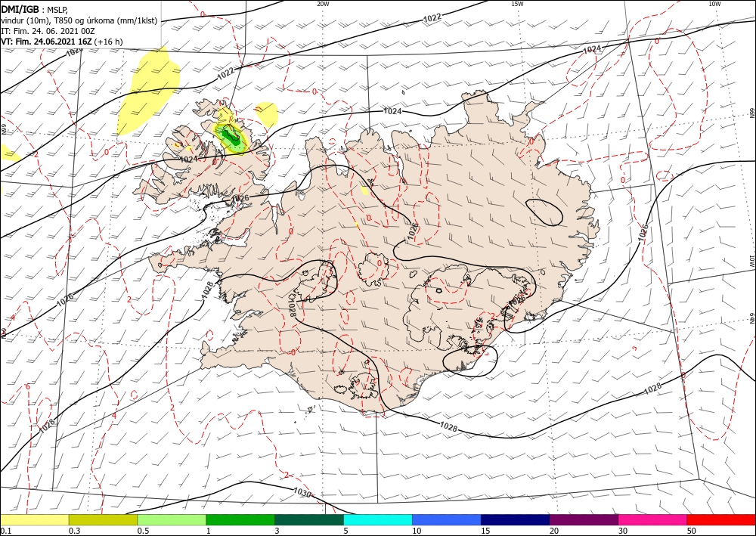Click the blue 10–15 legend swatch

click(x=447, y=519)
